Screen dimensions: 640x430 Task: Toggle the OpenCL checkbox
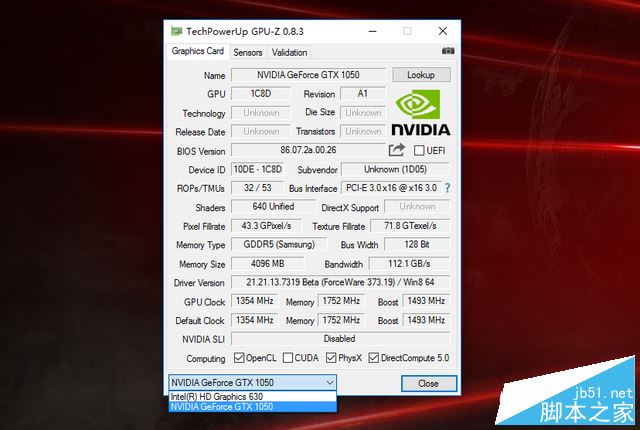(239, 358)
